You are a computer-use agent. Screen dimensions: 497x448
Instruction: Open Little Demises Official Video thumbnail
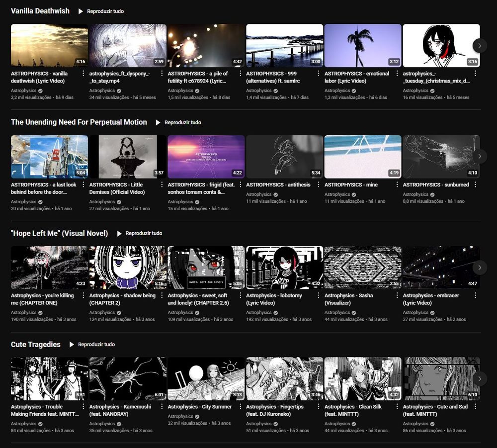coord(128,157)
